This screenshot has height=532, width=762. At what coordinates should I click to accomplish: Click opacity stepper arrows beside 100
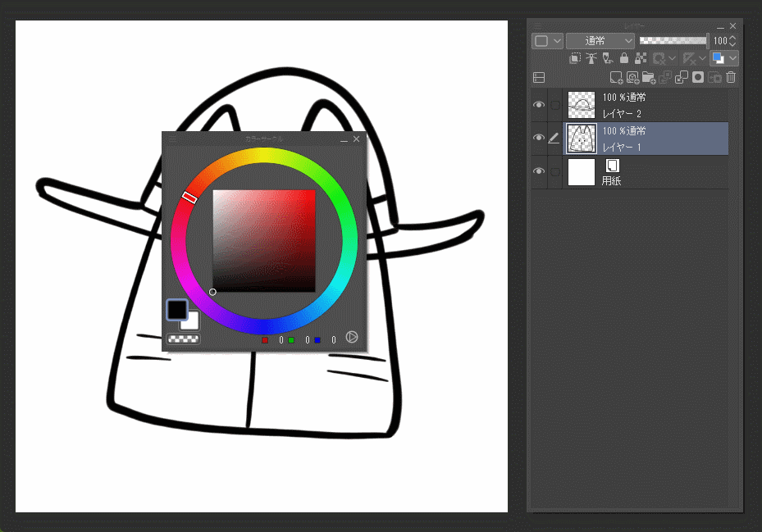[x=732, y=41]
